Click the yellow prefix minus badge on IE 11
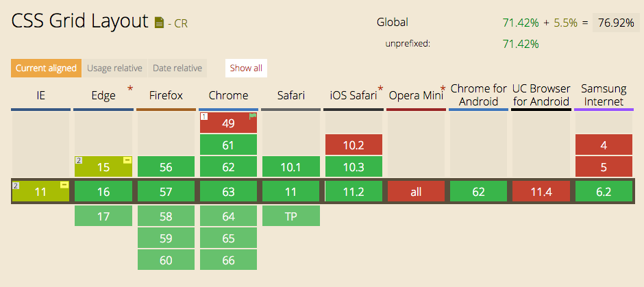This screenshot has height=287, width=644. [64, 185]
